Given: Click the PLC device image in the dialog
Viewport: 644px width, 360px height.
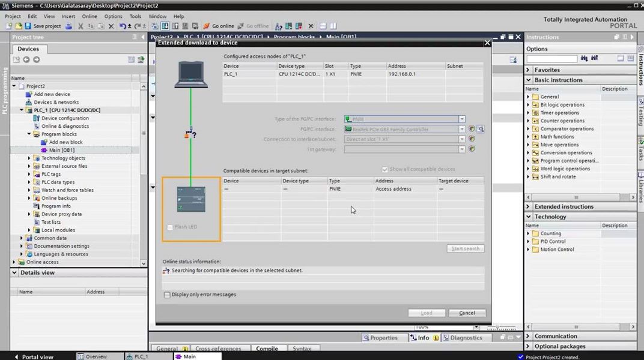Looking at the screenshot, I should click(x=191, y=199).
